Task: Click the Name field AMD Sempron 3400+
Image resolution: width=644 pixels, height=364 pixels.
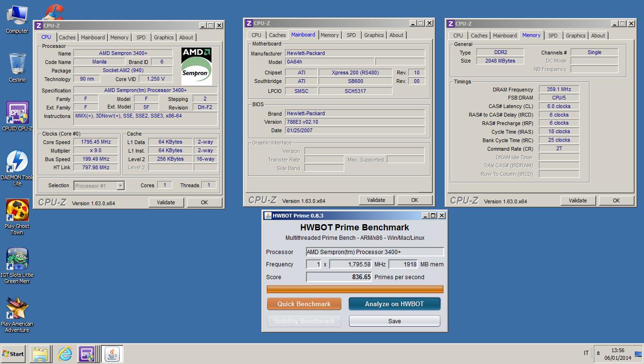Action: 123,54
